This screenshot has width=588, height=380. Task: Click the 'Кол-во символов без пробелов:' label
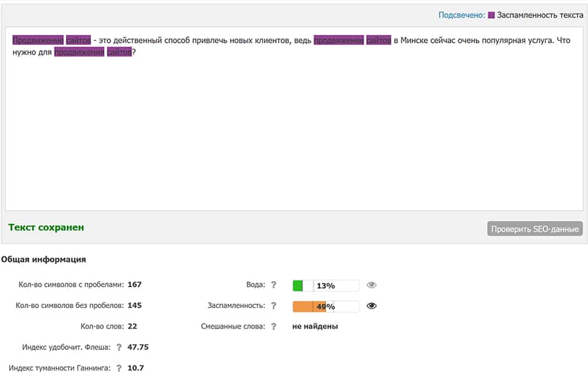70,305
